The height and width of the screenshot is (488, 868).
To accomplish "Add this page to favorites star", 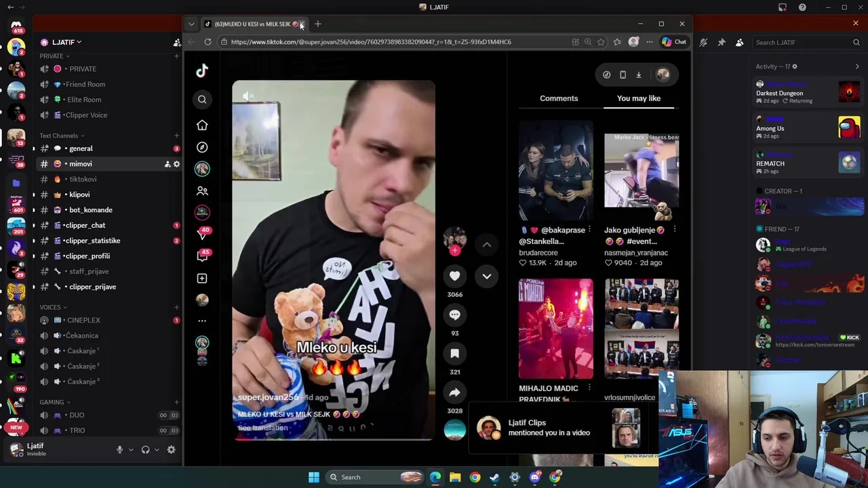I will point(601,42).
